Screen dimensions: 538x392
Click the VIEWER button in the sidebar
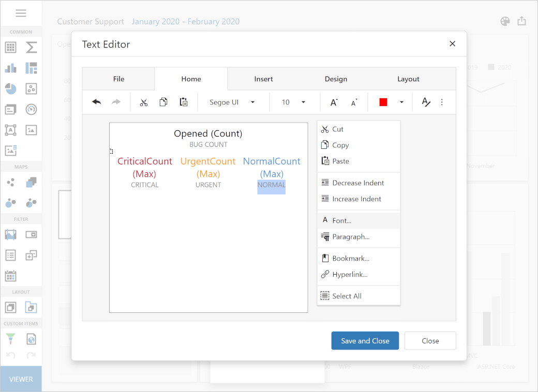pos(21,379)
